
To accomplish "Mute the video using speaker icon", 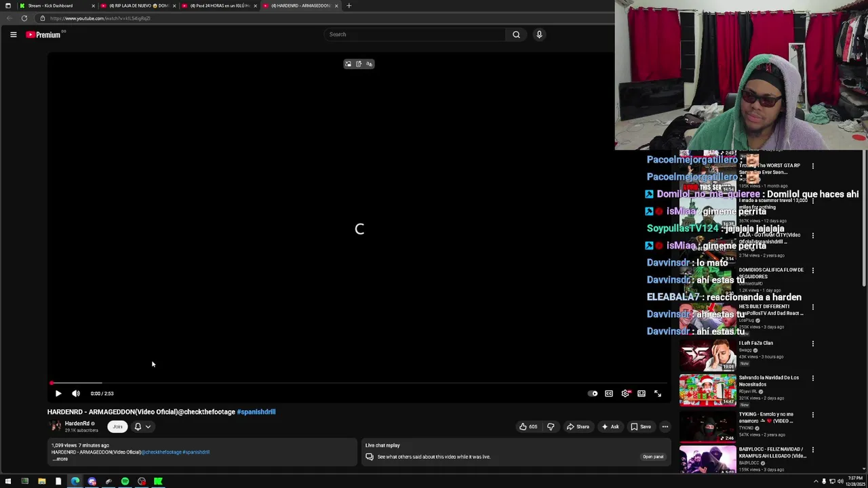I will coord(76,393).
